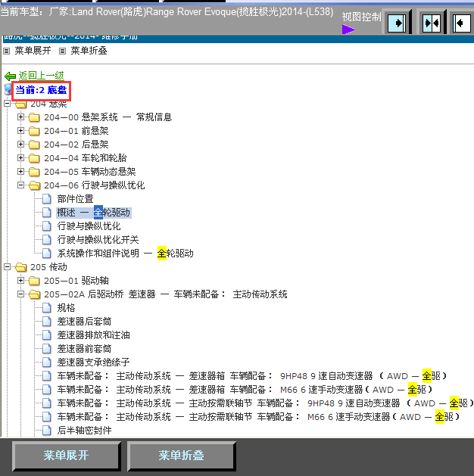Click open folder icon of 204-06
This screenshot has width=474, height=476.
pyautogui.click(x=34, y=185)
